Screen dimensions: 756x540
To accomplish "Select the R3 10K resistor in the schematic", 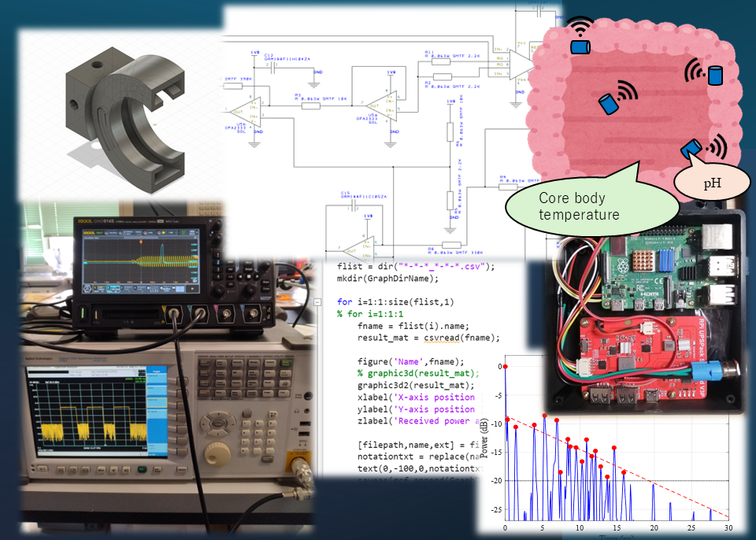I will click(310, 105).
